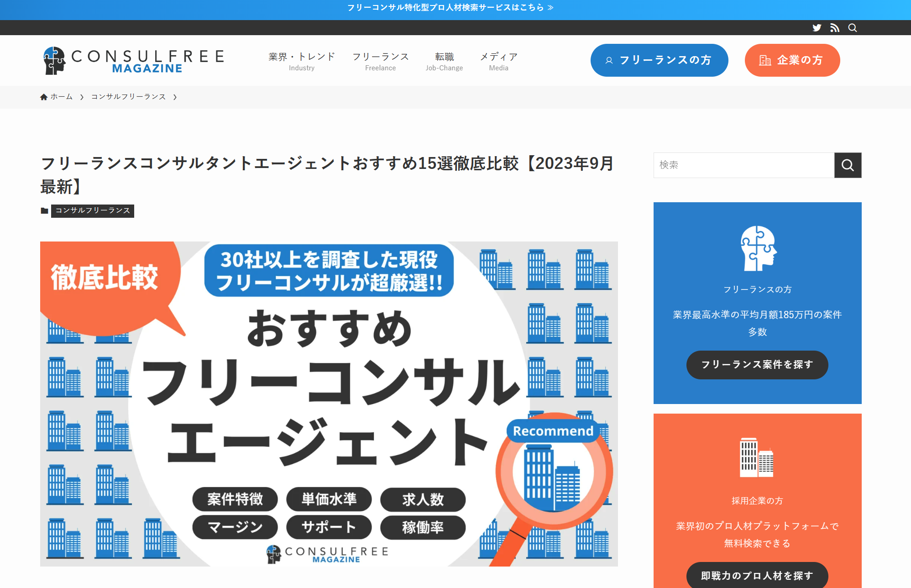Viewport: 911px width, 588px height.
Task: Click the sidebar search submit icon
Action: point(848,165)
